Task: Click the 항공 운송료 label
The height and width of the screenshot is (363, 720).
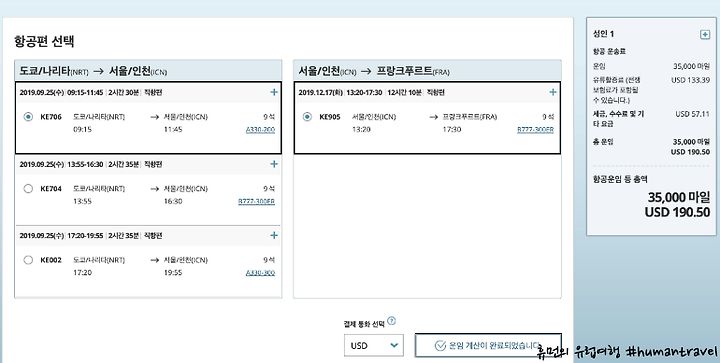Action: 609,51
